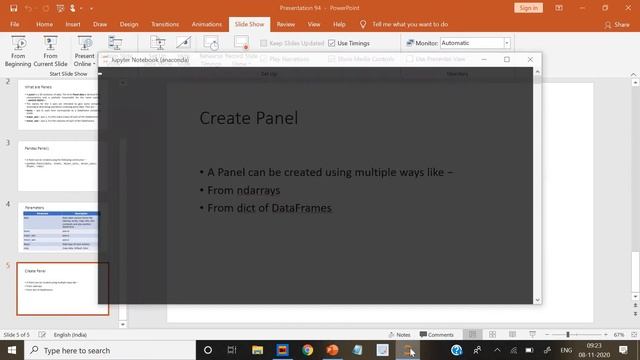
Task: Click the 67% zoom level
Action: click(619, 335)
